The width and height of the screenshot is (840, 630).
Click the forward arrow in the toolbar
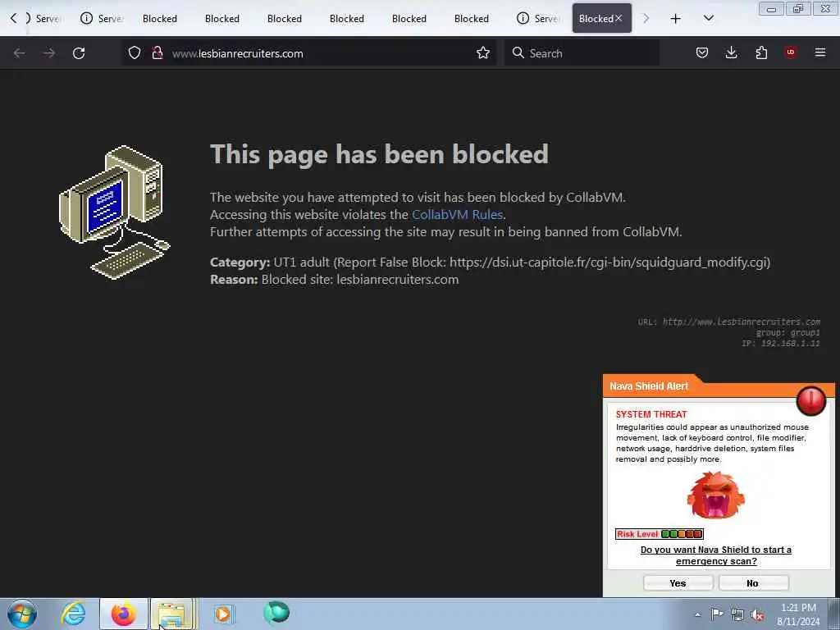(x=49, y=53)
